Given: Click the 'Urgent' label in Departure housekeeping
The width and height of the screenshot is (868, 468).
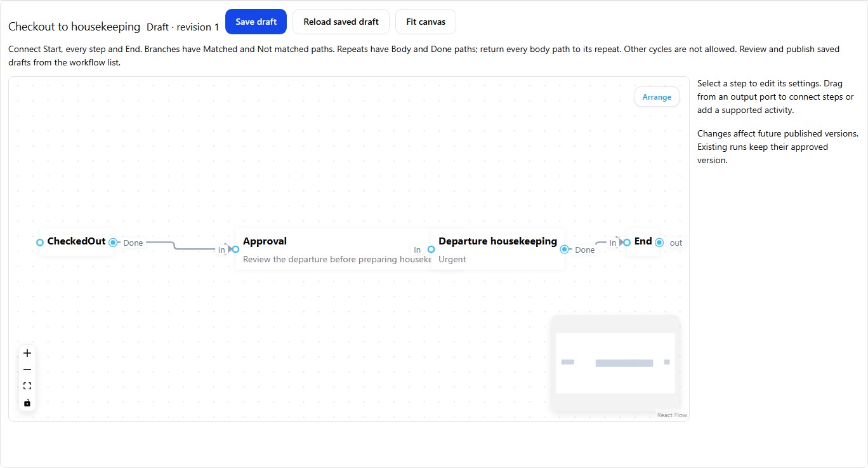Looking at the screenshot, I should (x=452, y=259).
